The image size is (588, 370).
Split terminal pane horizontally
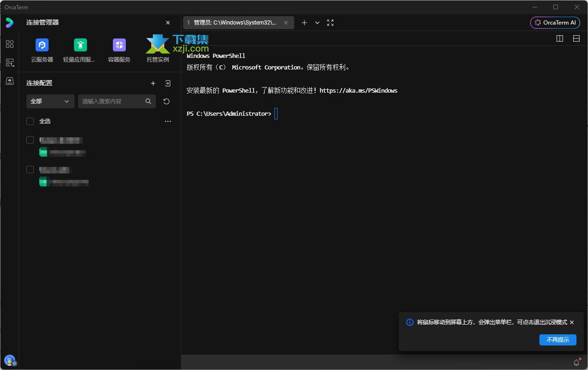pyautogui.click(x=576, y=38)
